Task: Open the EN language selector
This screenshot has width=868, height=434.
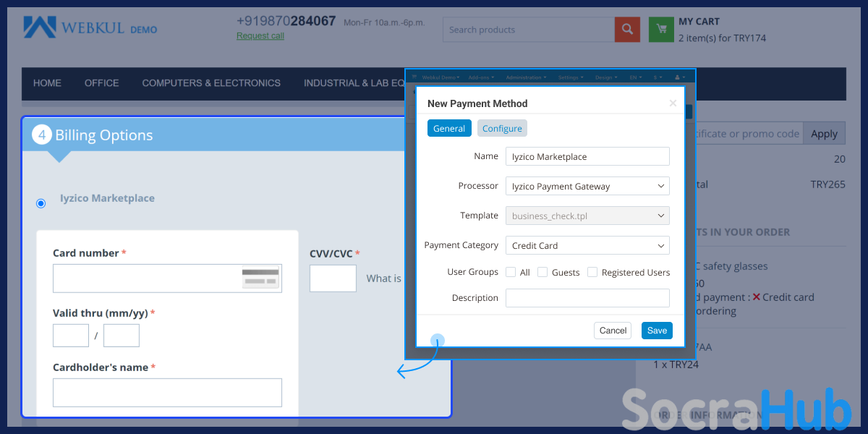Action: [x=637, y=77]
